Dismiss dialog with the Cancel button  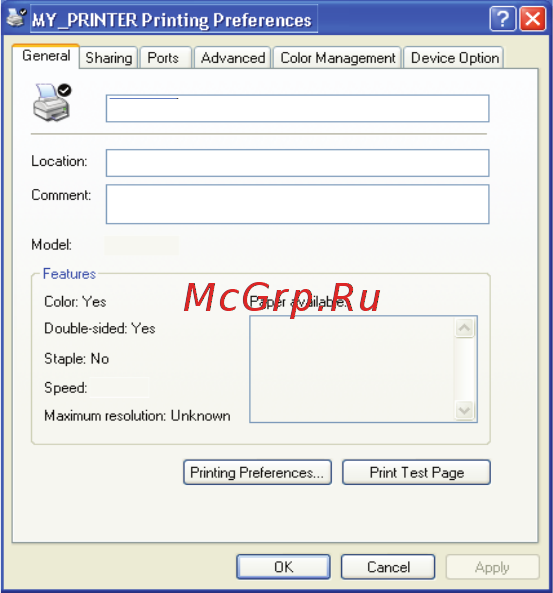(388, 567)
